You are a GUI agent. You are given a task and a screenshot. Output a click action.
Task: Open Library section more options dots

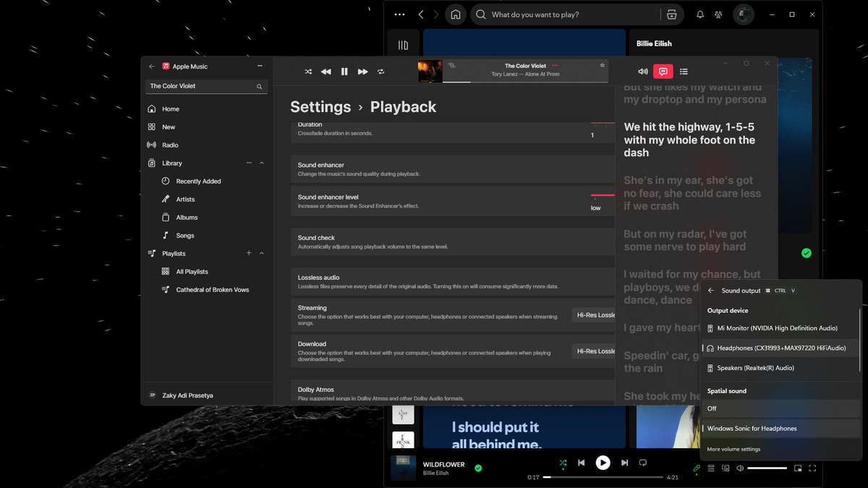(249, 163)
